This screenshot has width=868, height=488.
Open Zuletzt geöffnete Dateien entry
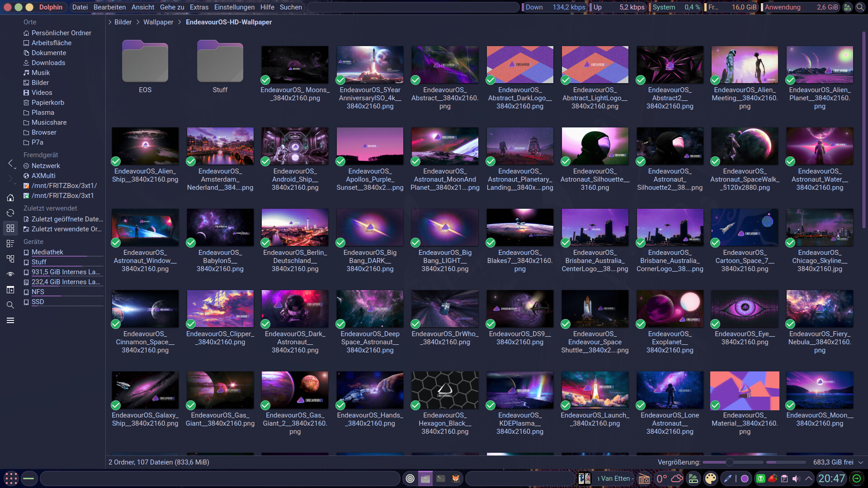pyautogui.click(x=63, y=219)
